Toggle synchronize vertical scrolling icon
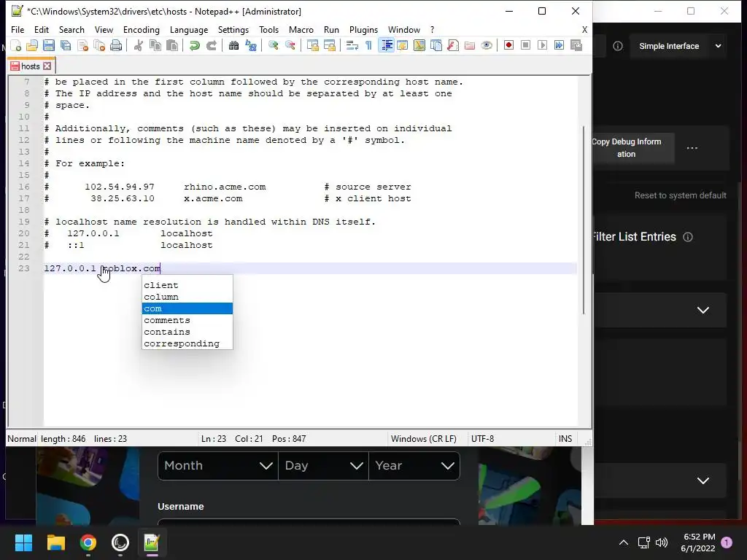 (313, 46)
